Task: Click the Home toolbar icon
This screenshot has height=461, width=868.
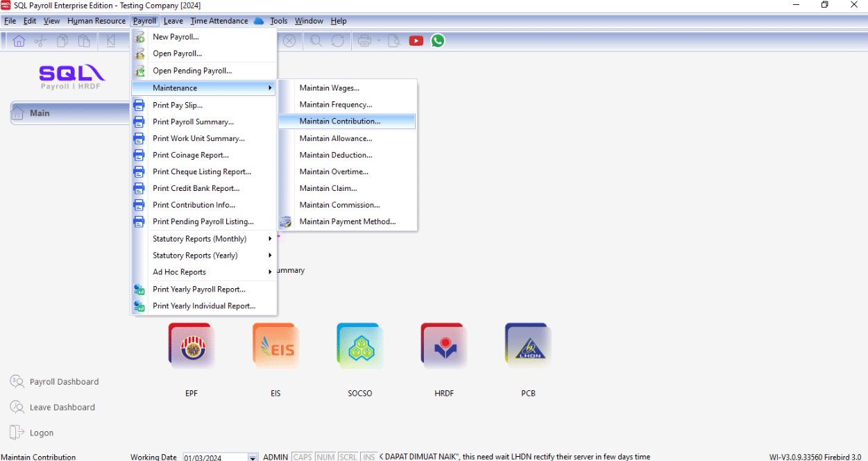Action: (19, 41)
